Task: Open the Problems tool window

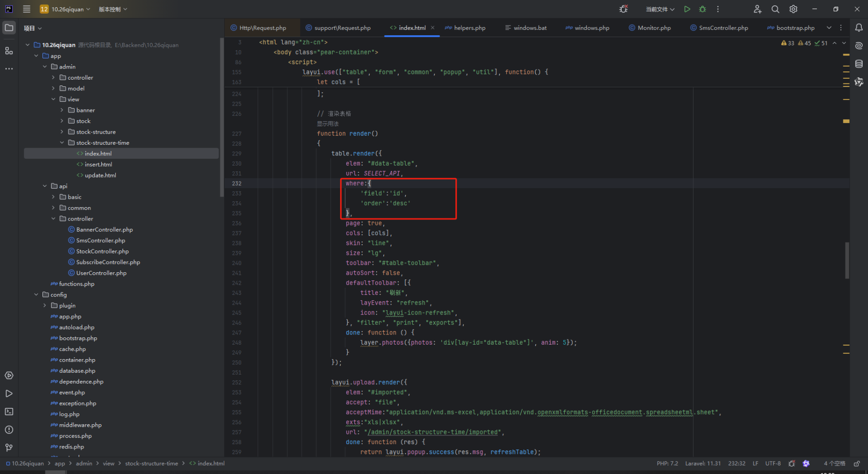Action: pyautogui.click(x=9, y=430)
